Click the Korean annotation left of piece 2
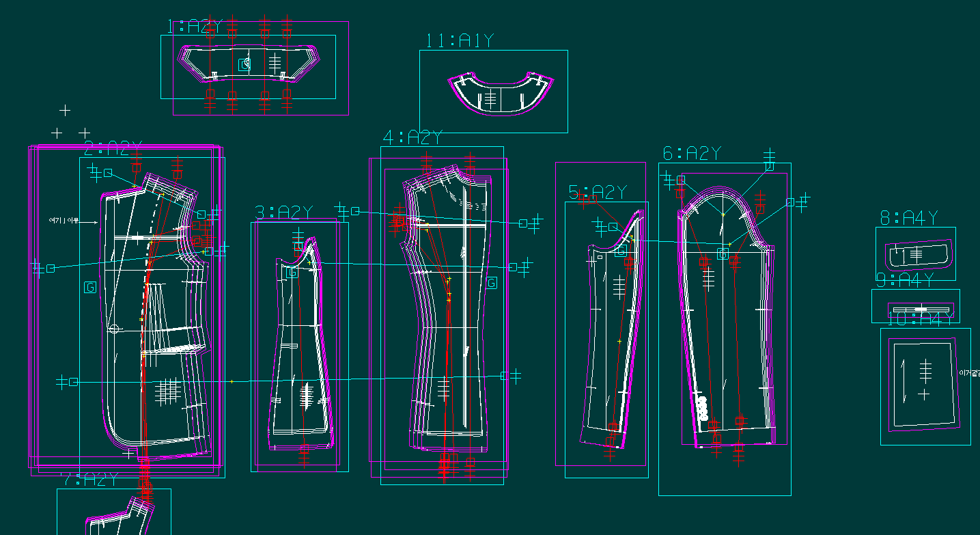Screen dimensions: 980x535 pyautogui.click(x=64, y=221)
